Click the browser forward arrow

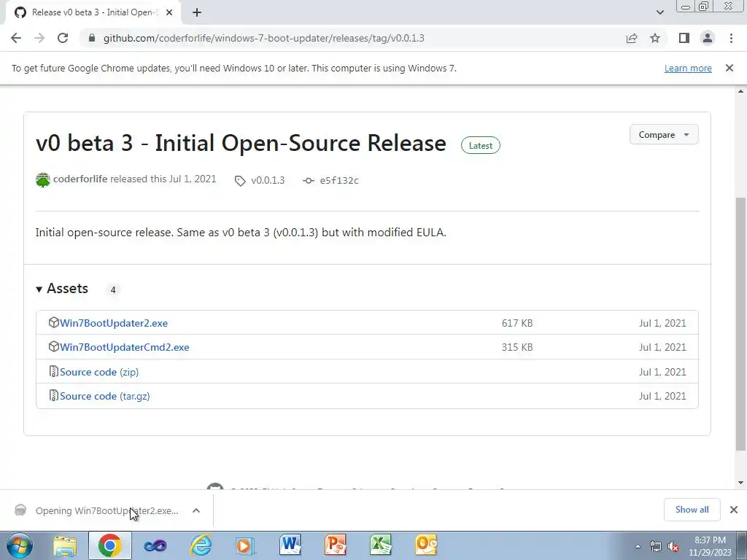tap(39, 38)
